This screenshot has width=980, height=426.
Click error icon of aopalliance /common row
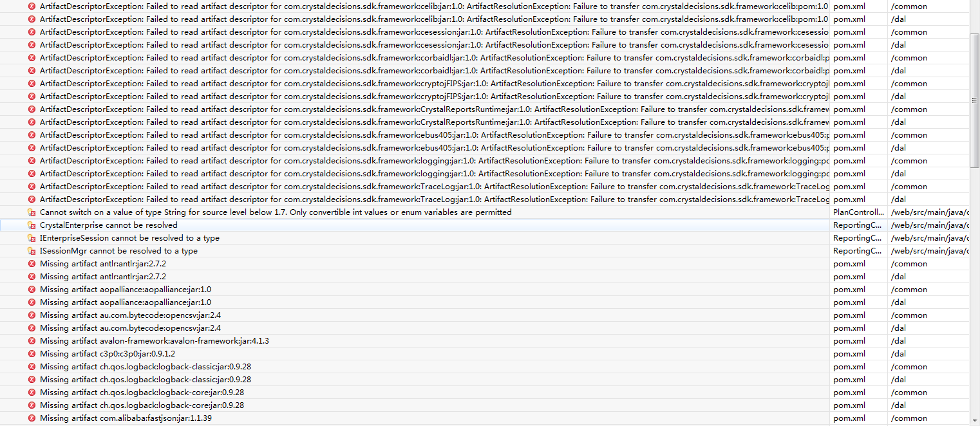click(32, 290)
